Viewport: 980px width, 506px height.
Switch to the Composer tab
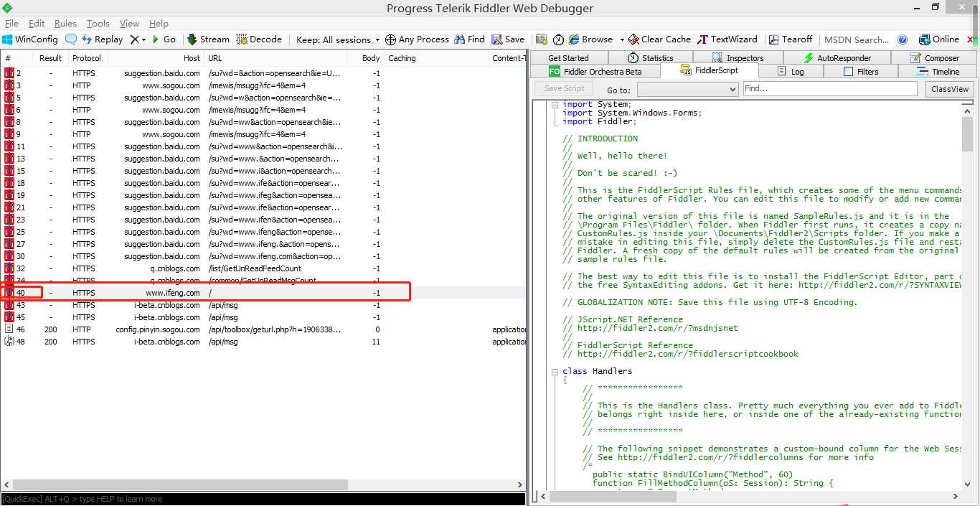click(x=935, y=58)
